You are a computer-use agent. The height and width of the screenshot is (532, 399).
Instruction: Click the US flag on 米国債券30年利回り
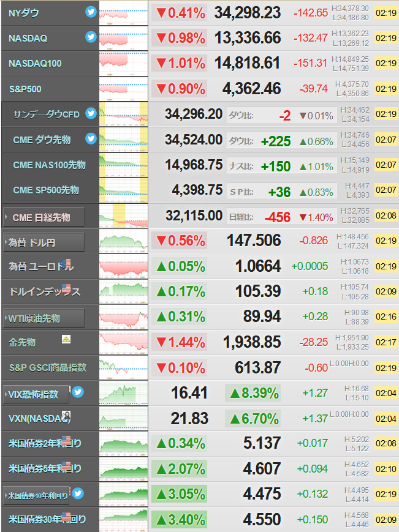coord(67,517)
